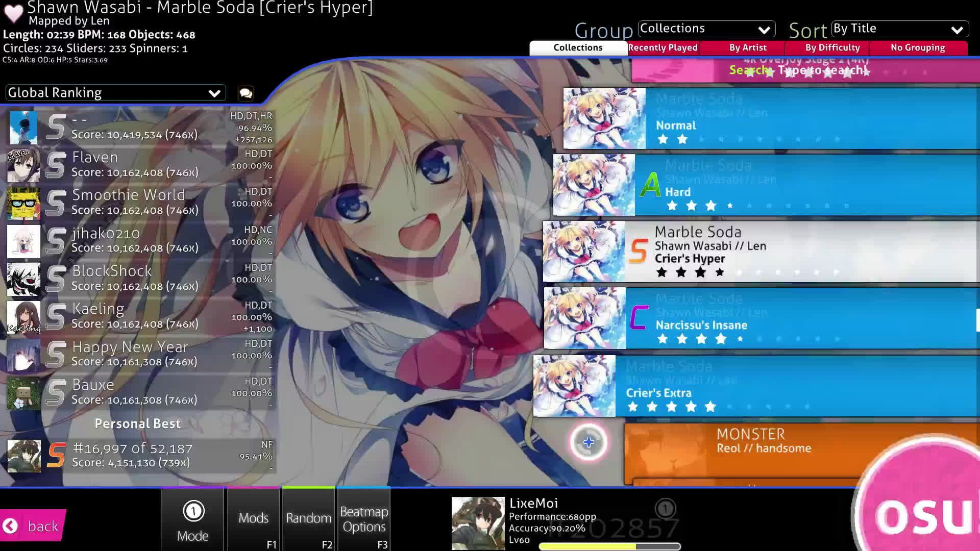This screenshot has height=551, width=980.
Task: Click Smoothie World's SpongeBob avatar
Action: [x=23, y=203]
